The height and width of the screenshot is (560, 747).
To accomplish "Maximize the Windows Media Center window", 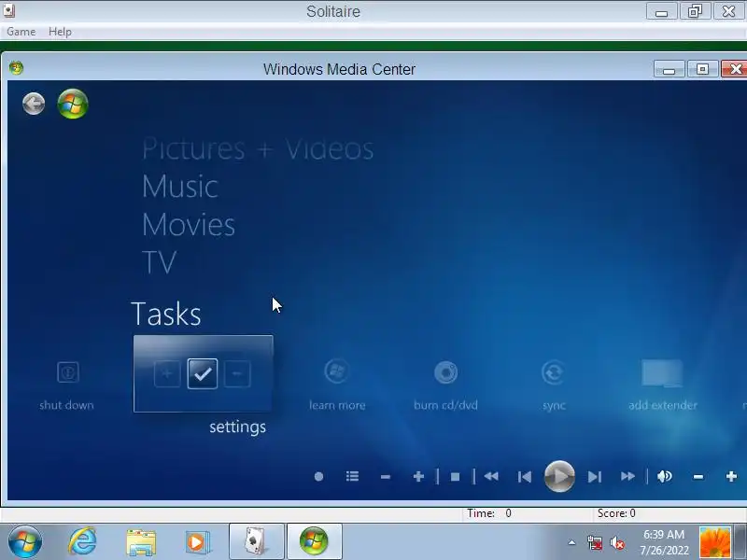I will tap(702, 69).
